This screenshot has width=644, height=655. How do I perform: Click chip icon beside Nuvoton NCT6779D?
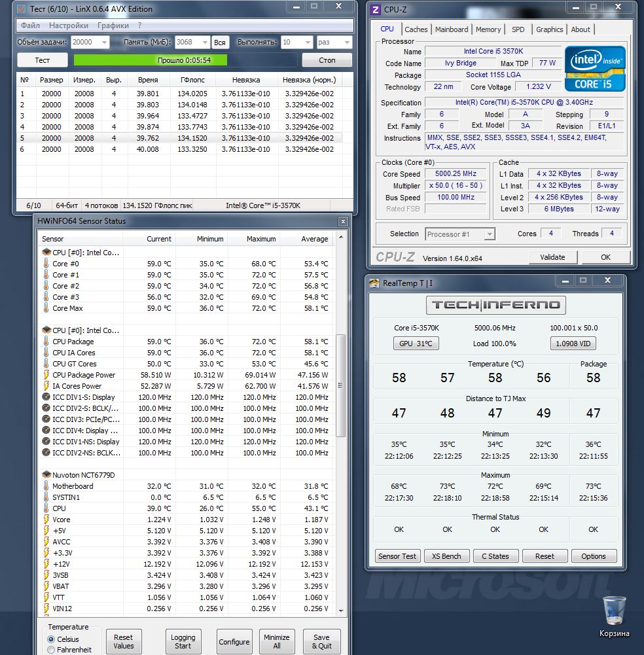[x=46, y=474]
